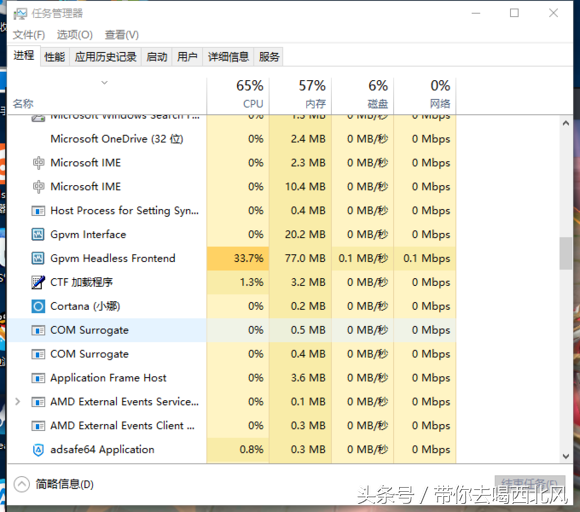Click the vertical scrollbar thumb
580x512 pixels.
pyautogui.click(x=566, y=253)
